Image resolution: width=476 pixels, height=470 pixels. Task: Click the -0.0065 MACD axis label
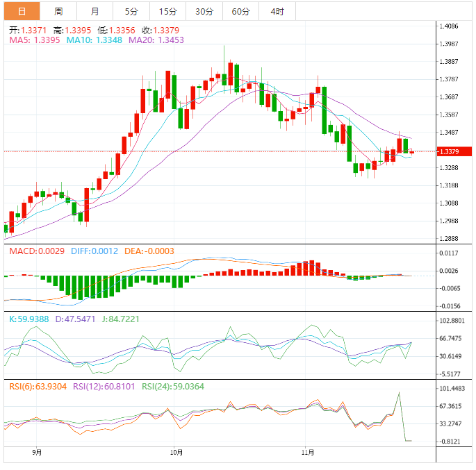450,288
